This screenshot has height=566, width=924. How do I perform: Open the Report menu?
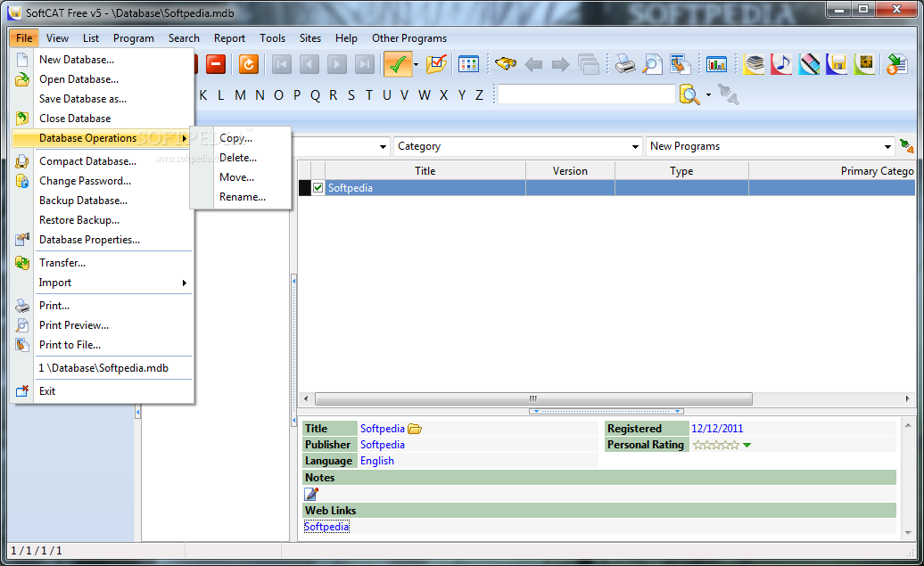pyautogui.click(x=229, y=38)
